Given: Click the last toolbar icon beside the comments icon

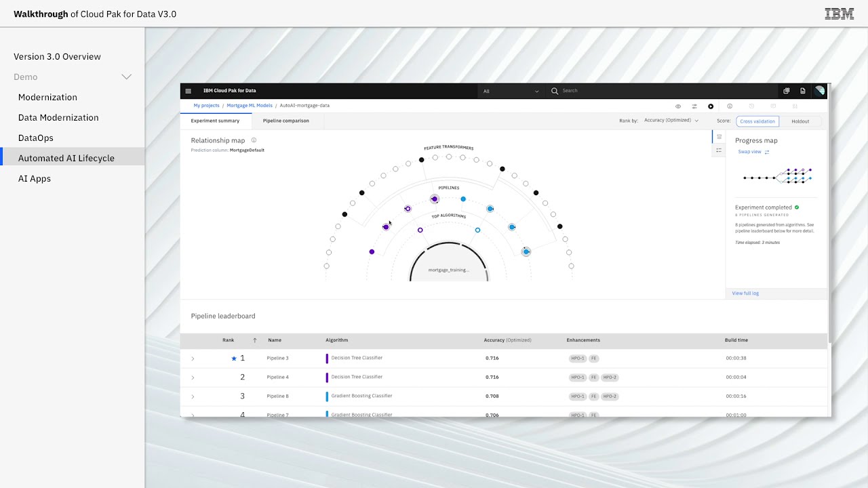Looking at the screenshot, I should [x=795, y=106].
